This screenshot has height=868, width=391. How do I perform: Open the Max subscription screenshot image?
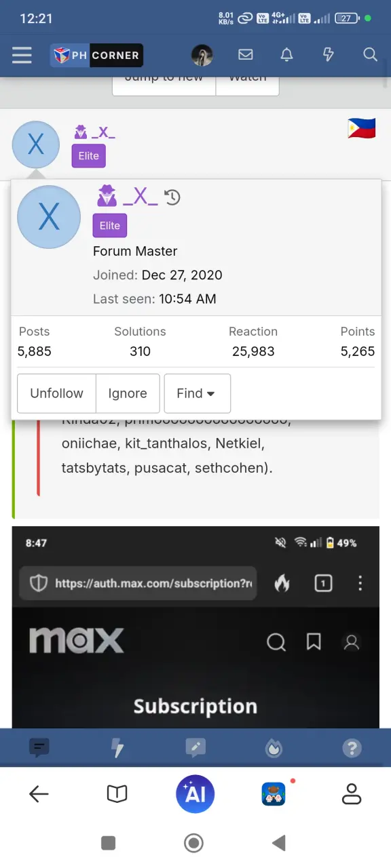(195, 627)
